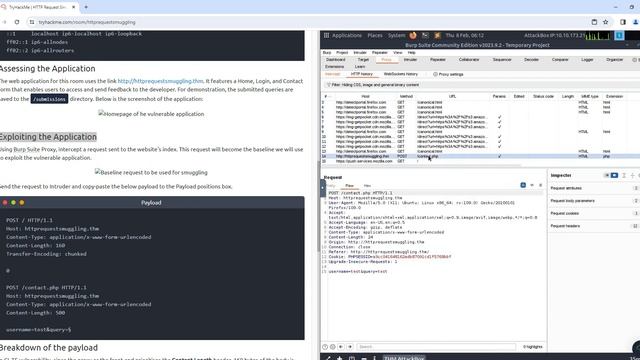Switch to the Dashboard tab
This screenshot has width=640, height=360.
click(x=336, y=60)
